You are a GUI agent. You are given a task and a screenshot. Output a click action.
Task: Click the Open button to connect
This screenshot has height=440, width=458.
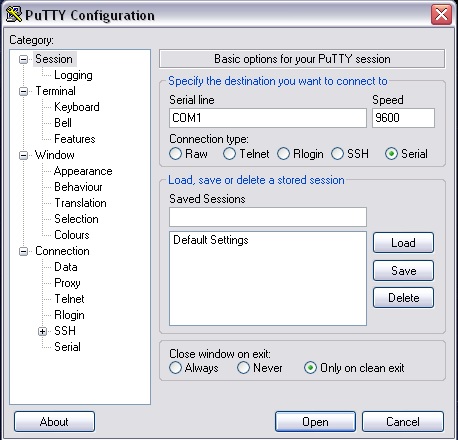(x=315, y=422)
